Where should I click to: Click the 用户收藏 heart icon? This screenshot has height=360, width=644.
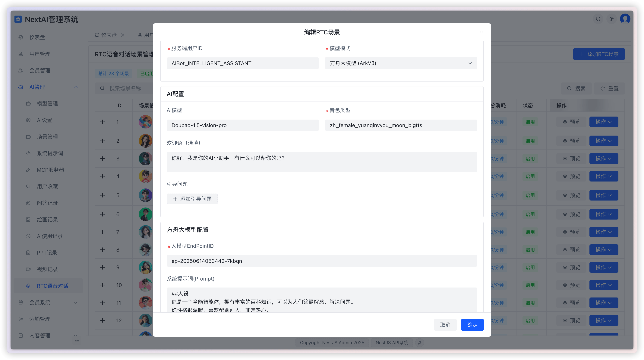point(28,186)
